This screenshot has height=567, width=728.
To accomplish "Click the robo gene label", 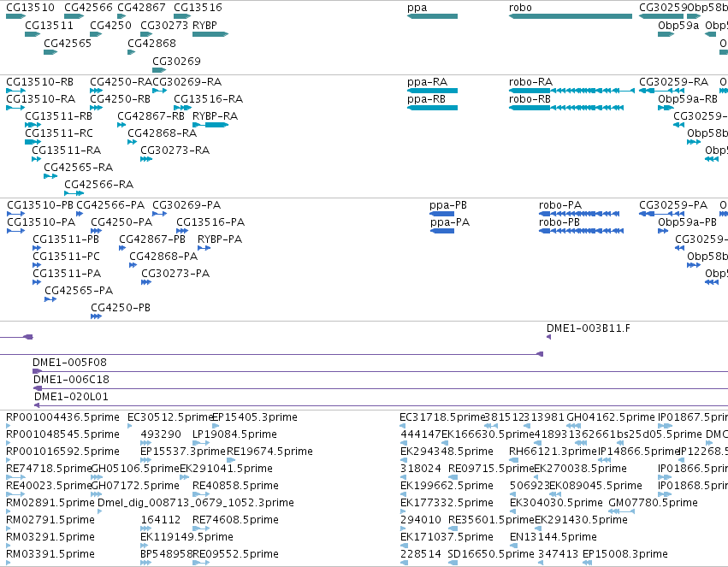I will 520,8.
